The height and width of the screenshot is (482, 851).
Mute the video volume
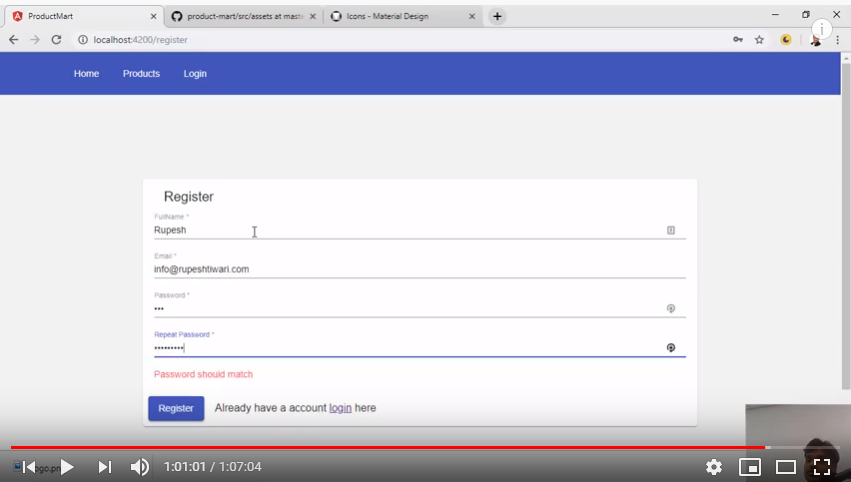click(140, 467)
